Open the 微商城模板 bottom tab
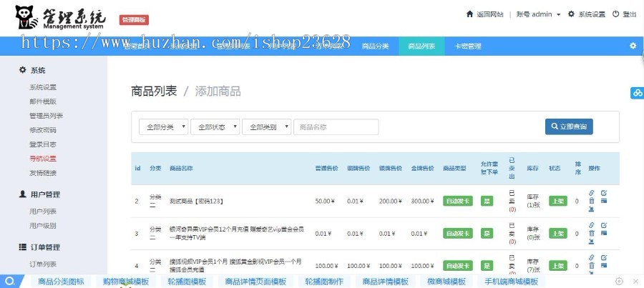644x288 pixels. tap(447, 282)
